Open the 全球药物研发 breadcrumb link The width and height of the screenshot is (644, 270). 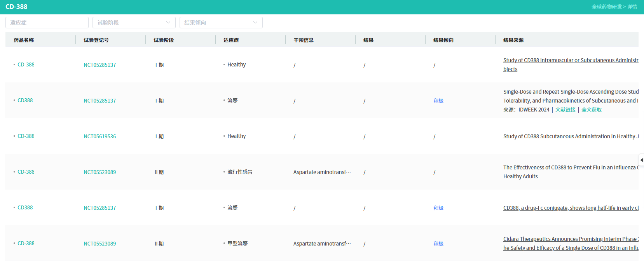pos(607,7)
